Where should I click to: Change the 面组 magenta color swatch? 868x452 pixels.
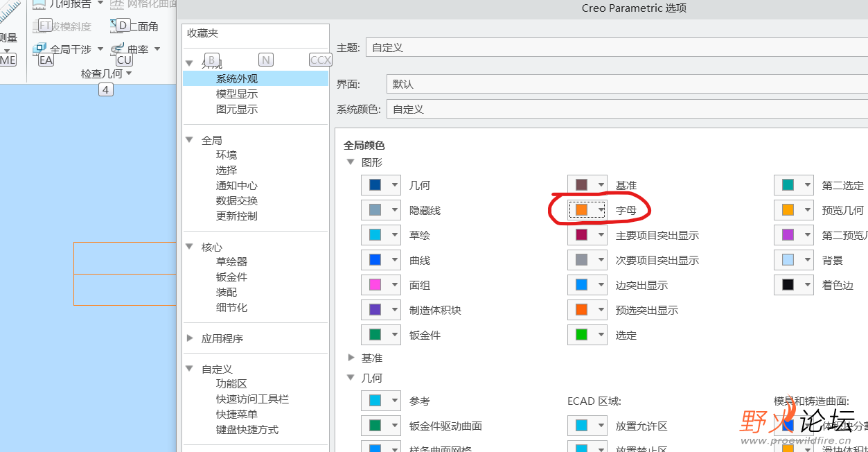380,285
